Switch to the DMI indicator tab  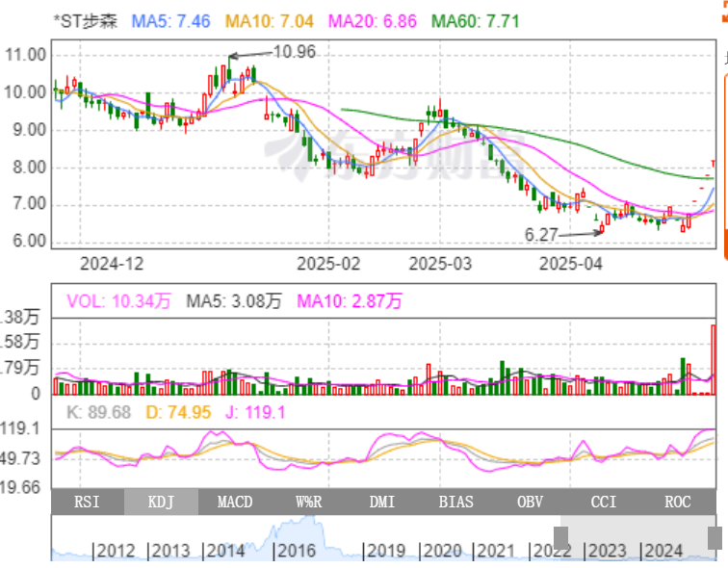[382, 502]
